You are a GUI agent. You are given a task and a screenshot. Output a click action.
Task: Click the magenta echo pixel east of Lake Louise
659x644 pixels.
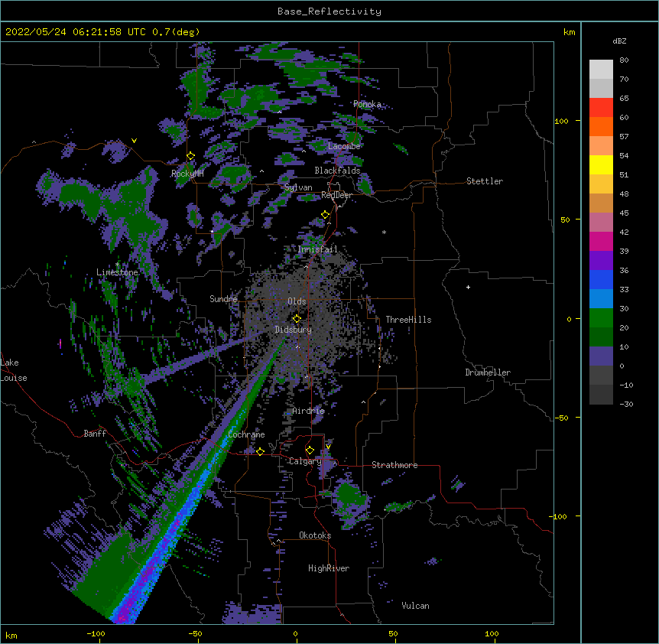click(60, 344)
